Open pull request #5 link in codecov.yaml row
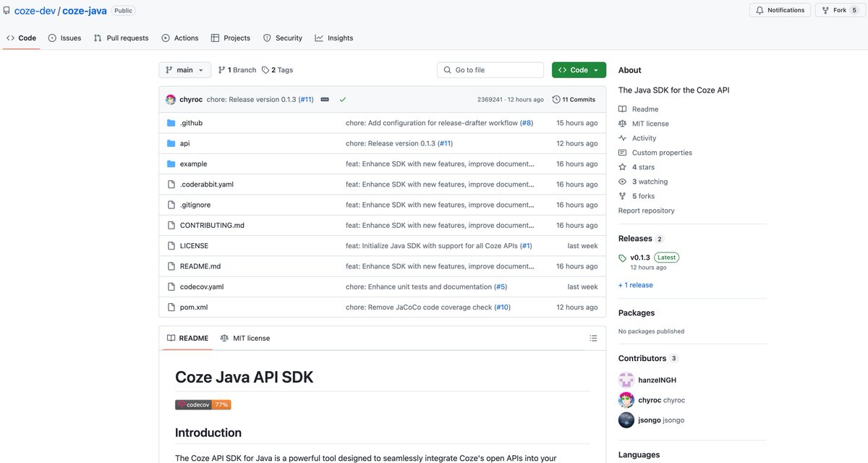868x463 pixels. [x=501, y=286]
